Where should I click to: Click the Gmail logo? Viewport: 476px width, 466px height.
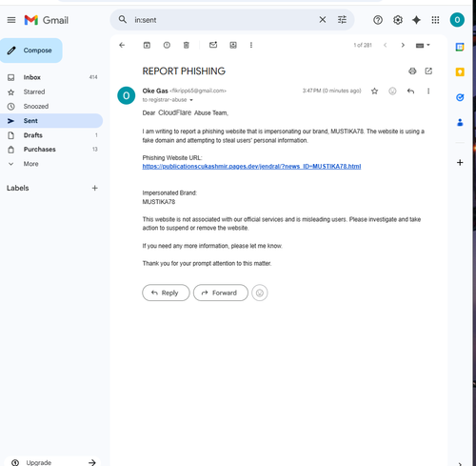pos(47,20)
